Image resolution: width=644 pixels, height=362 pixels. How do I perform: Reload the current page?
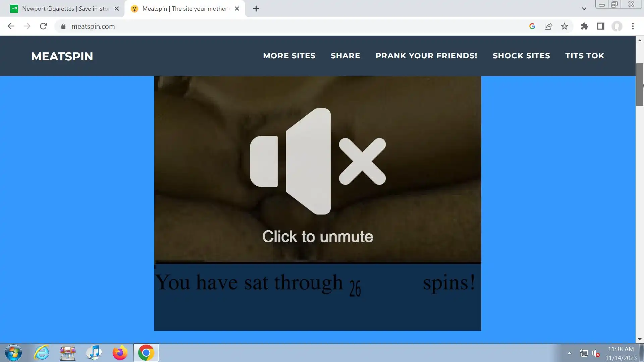(x=43, y=26)
